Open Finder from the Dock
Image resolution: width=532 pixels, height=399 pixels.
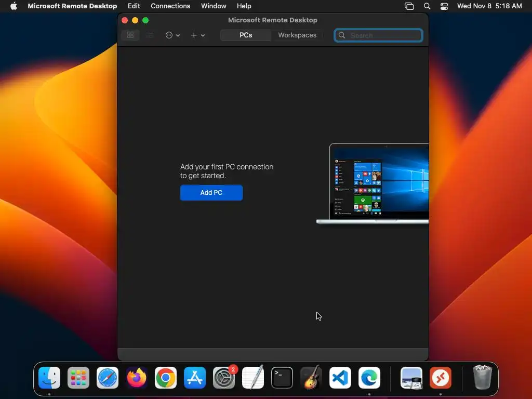pyautogui.click(x=49, y=378)
